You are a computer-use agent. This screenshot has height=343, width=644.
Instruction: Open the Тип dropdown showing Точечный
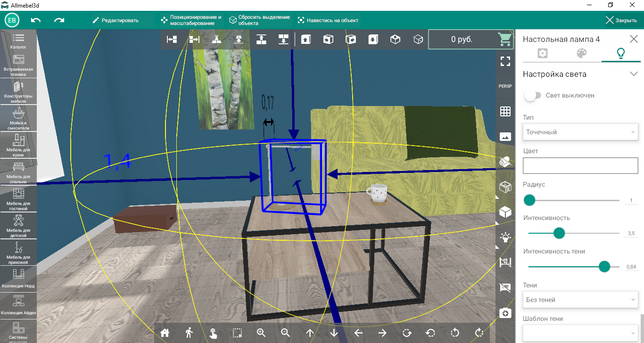581,132
